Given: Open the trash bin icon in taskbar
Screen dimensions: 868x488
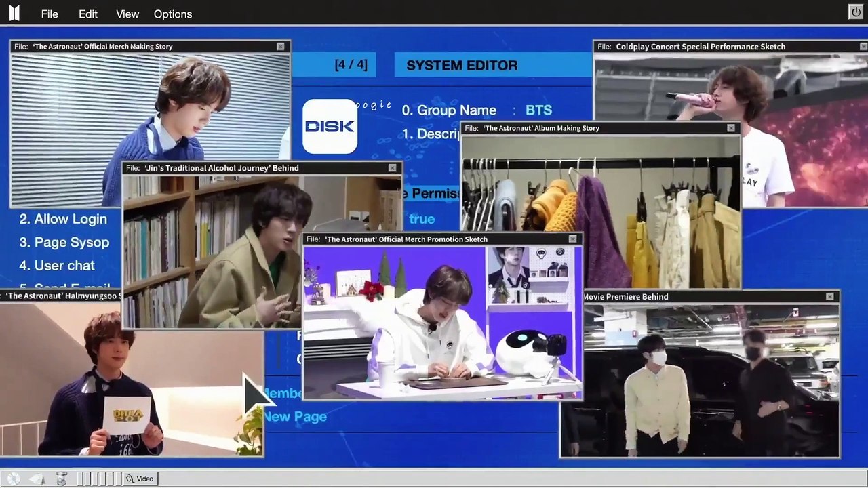Looking at the screenshot, I should 62,479.
